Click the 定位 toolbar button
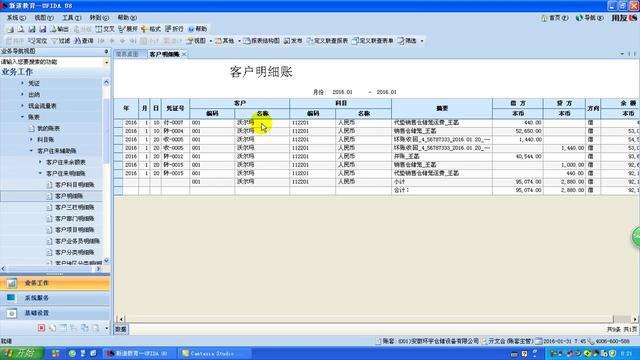The image size is (640, 360). pos(38,41)
